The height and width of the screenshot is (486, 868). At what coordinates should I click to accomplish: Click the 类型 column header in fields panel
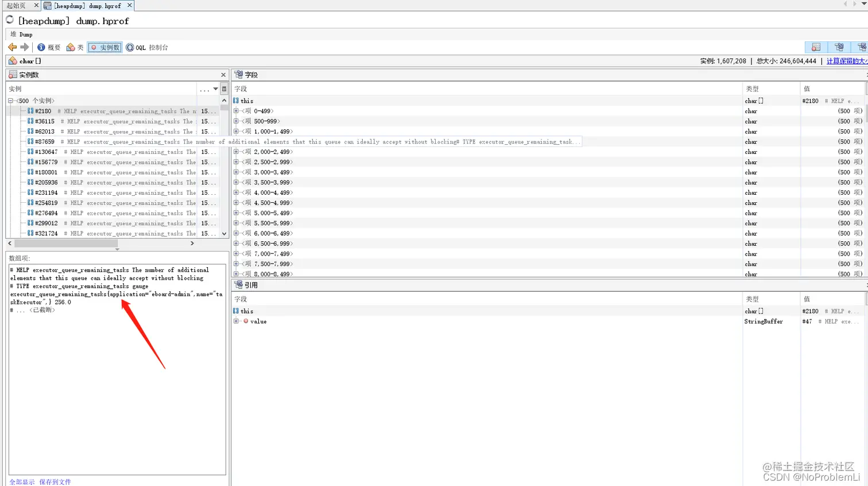pos(772,89)
